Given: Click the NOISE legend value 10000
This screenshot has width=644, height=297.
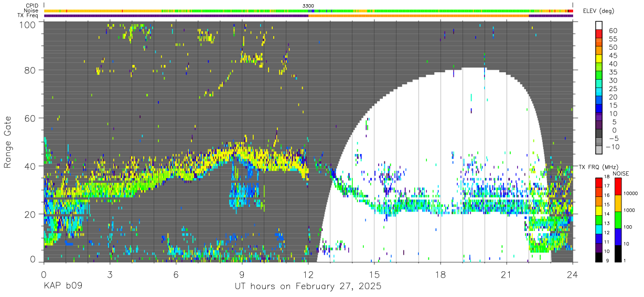Looking at the screenshot, I should tap(631, 193).
